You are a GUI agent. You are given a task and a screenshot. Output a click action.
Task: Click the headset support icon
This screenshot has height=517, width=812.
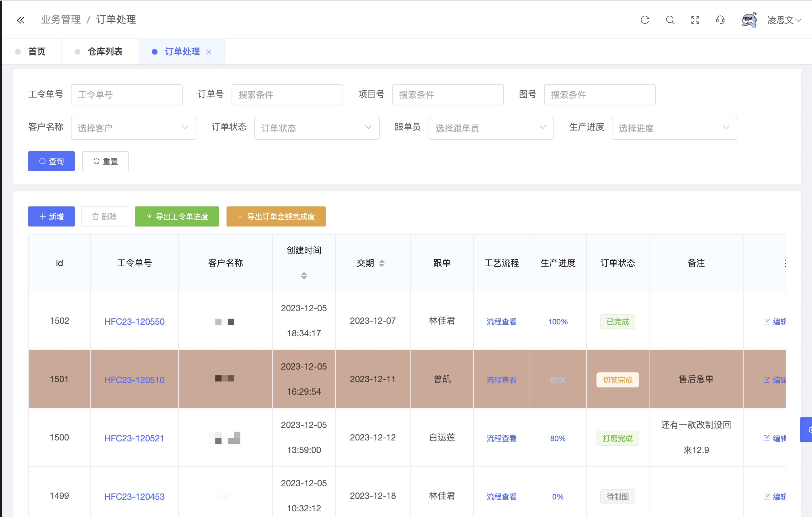(x=720, y=20)
